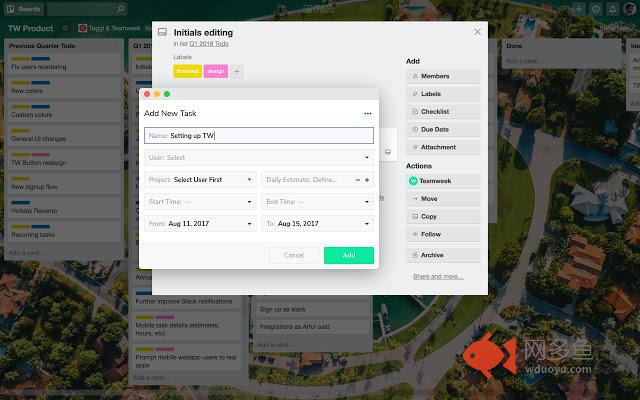This screenshot has width=640, height=400.
Task: Click the Teamweek action button
Action: point(443,181)
